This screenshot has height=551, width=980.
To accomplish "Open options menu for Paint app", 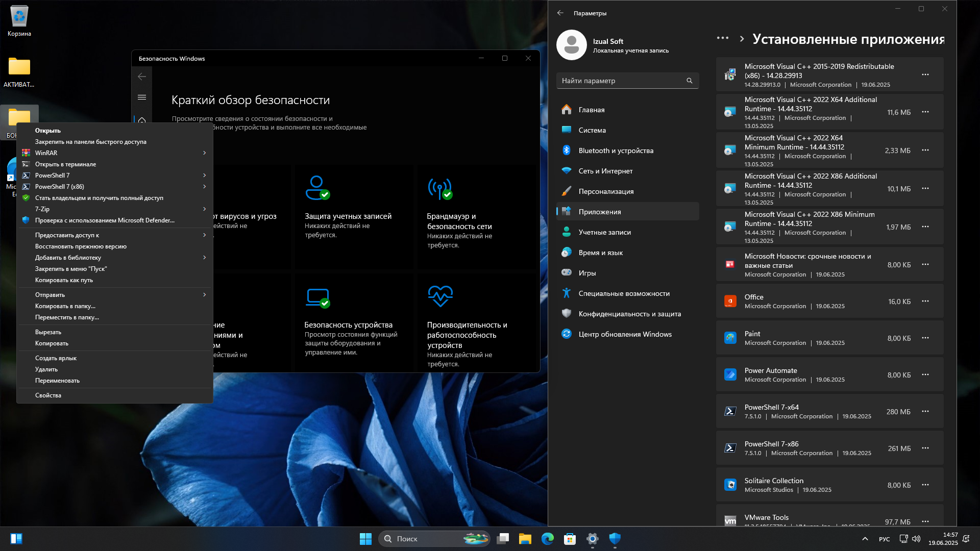I will (925, 338).
